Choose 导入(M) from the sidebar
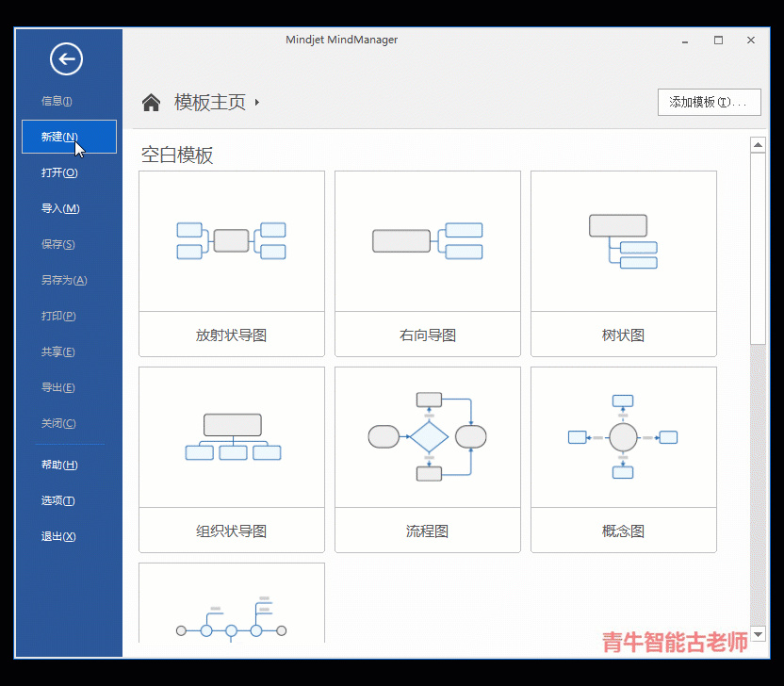 [x=60, y=208]
